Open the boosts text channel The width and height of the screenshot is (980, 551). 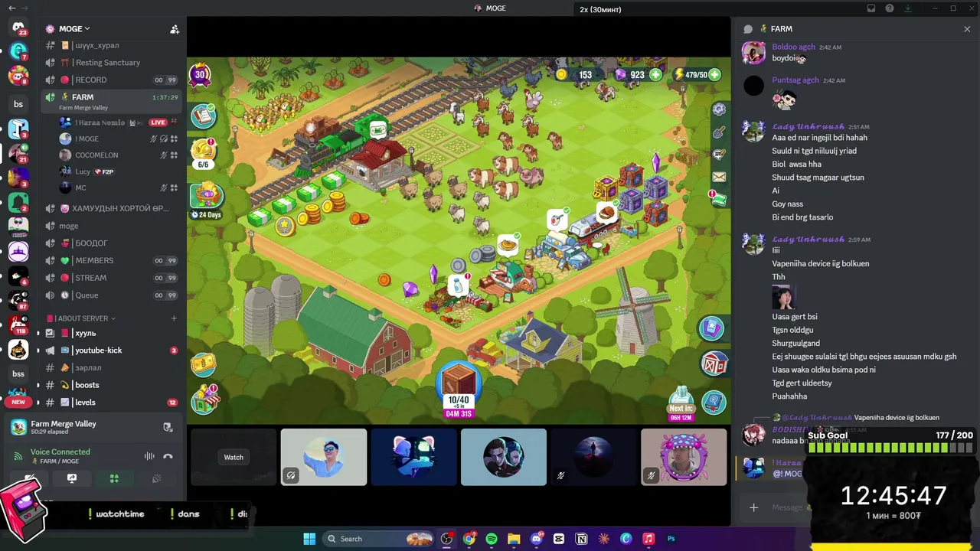[x=111, y=385]
